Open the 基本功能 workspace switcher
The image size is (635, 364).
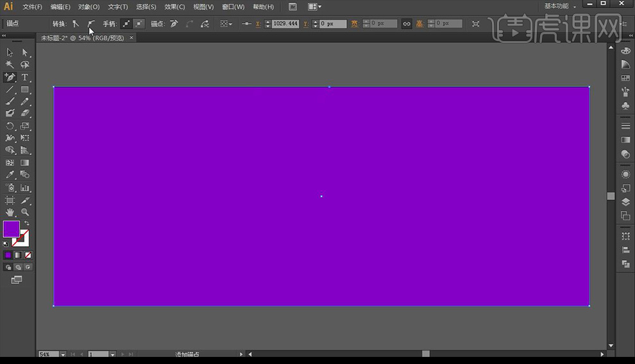(560, 6)
